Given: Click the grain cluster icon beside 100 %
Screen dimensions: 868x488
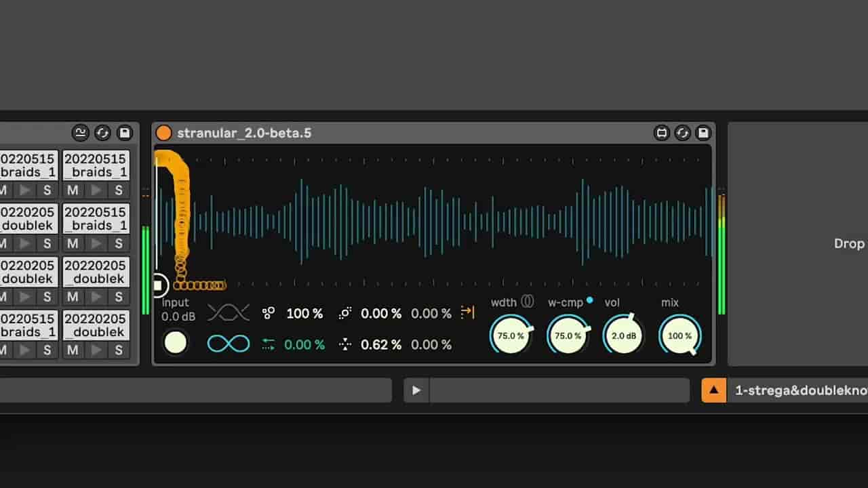Looking at the screenshot, I should [269, 313].
